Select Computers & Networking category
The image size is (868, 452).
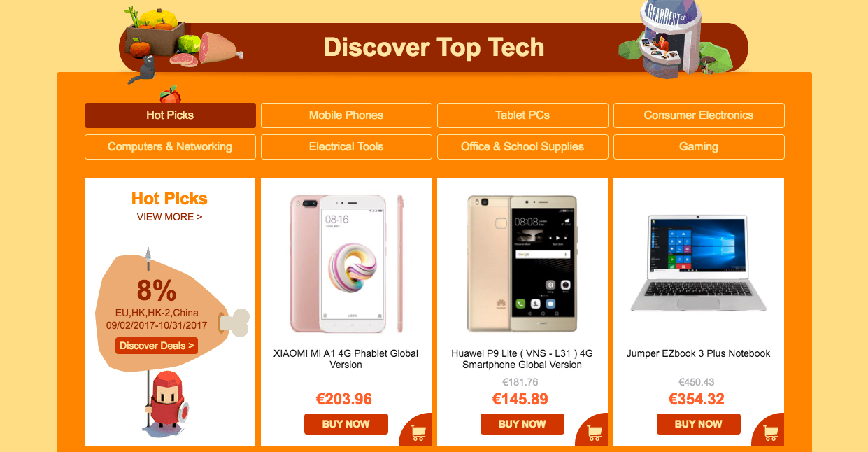pos(170,147)
